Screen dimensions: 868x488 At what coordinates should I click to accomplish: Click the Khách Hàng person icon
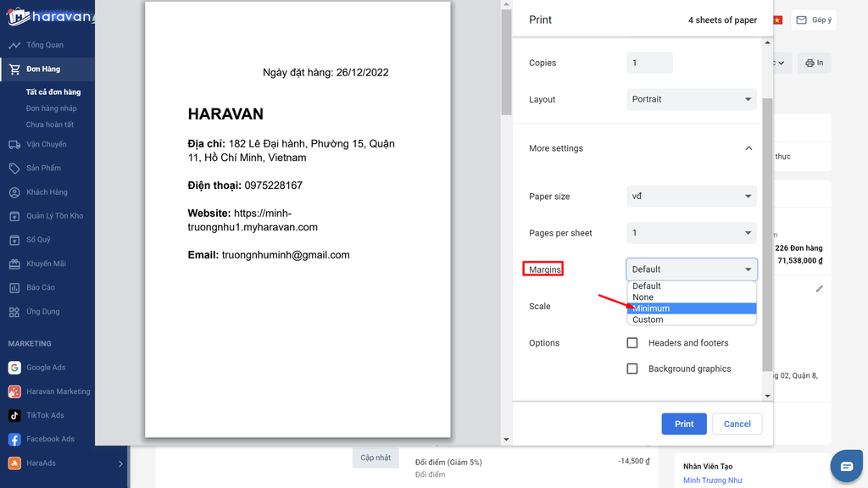point(14,192)
